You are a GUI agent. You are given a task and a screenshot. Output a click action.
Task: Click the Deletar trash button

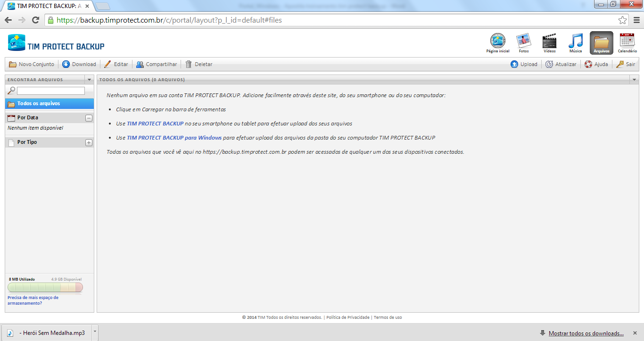point(198,64)
